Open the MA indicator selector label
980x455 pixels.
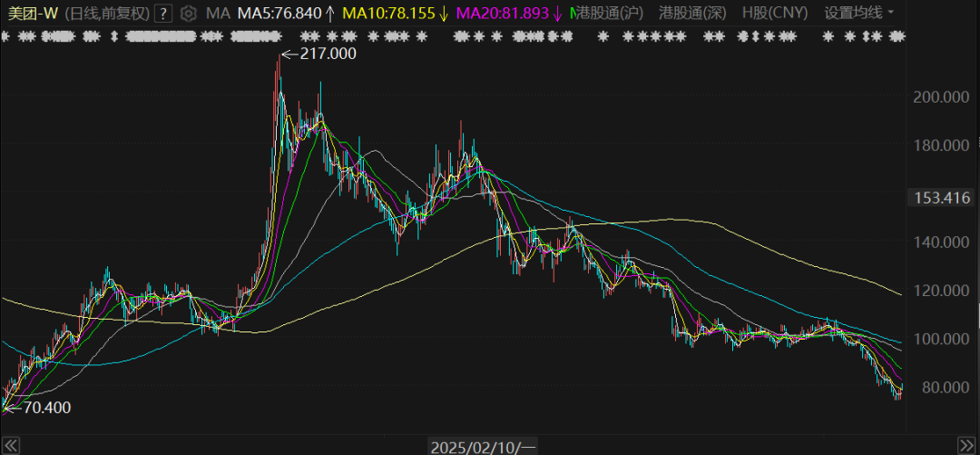click(218, 14)
